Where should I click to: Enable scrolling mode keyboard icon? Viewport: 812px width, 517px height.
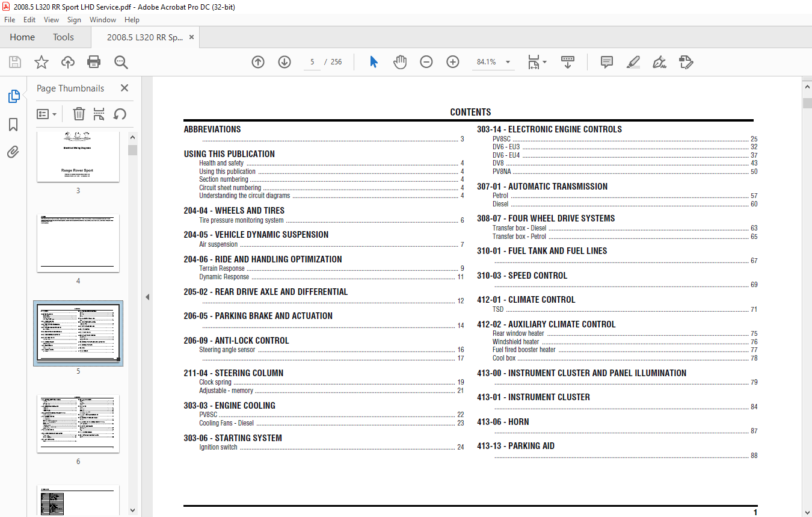pos(568,62)
